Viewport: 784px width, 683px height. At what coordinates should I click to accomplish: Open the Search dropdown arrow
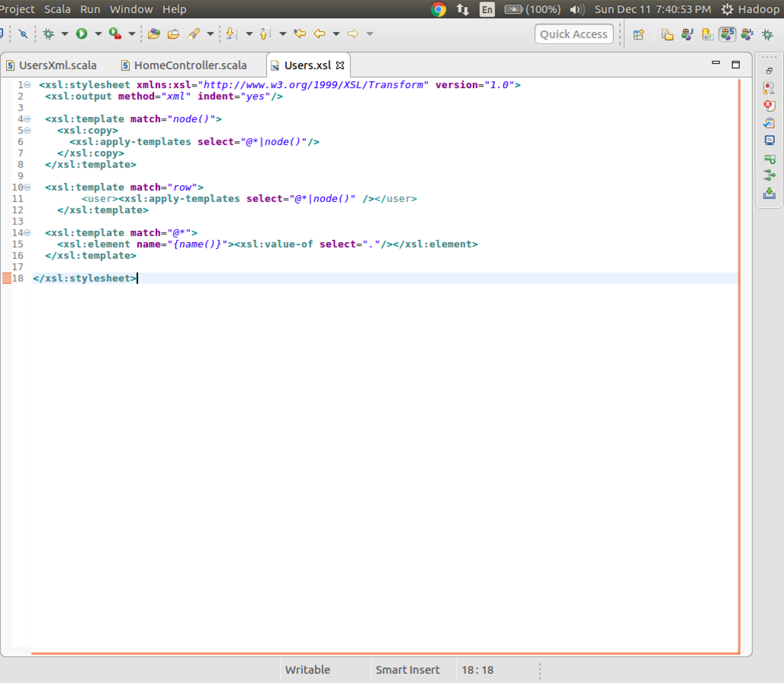pos(210,34)
